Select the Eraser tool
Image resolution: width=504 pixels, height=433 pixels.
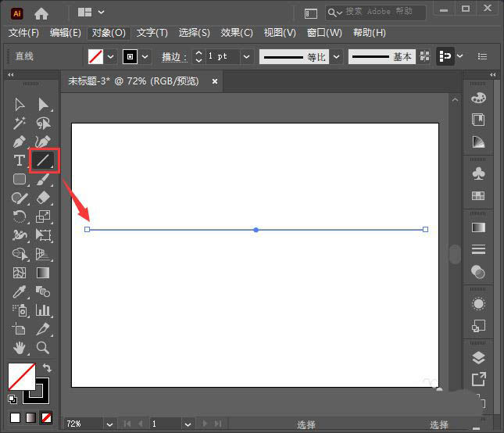(x=44, y=198)
